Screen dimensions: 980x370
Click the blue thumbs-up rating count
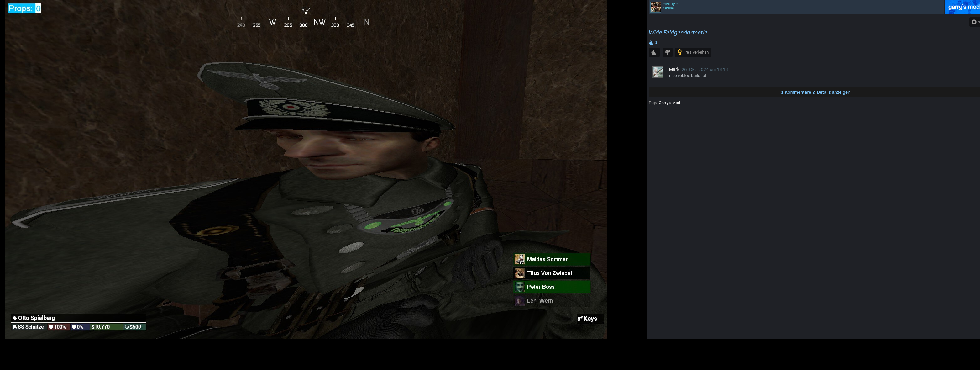(x=653, y=42)
